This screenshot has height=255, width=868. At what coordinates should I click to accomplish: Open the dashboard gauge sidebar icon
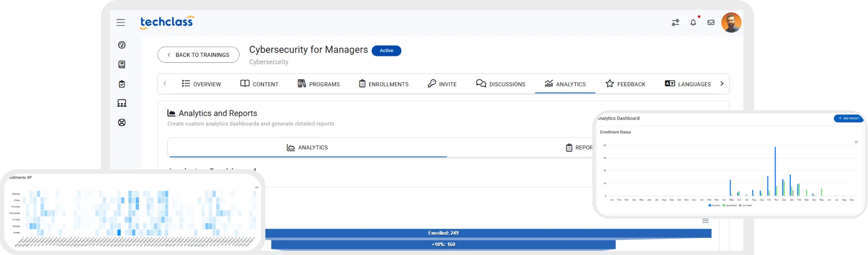122,45
